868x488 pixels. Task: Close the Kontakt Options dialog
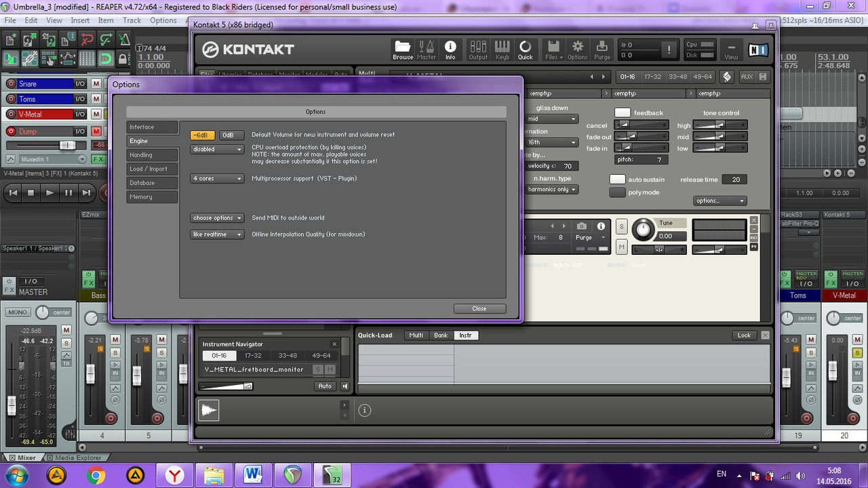click(479, 308)
